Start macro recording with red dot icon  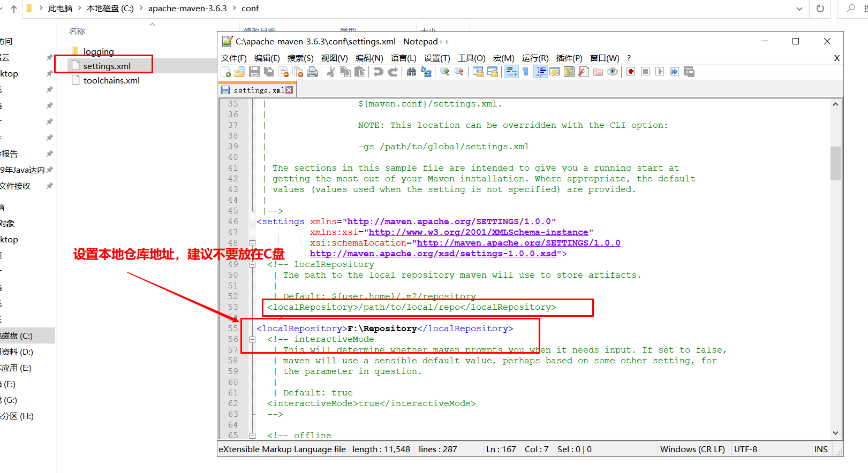point(631,72)
